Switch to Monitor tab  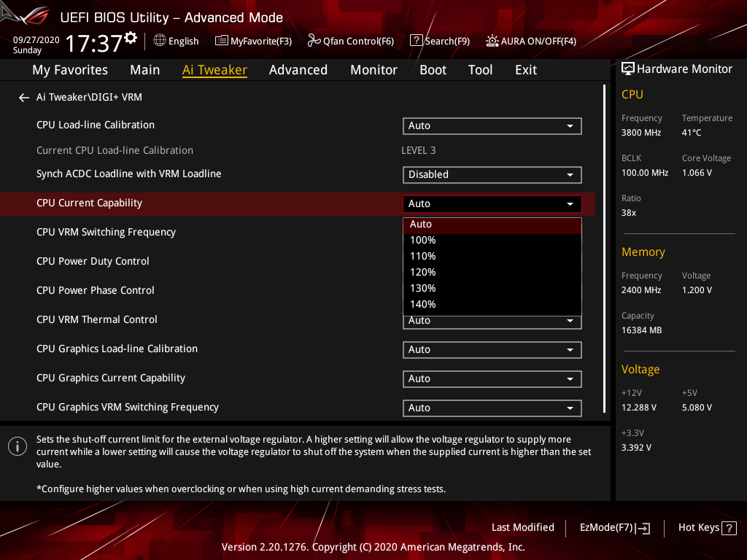point(373,70)
